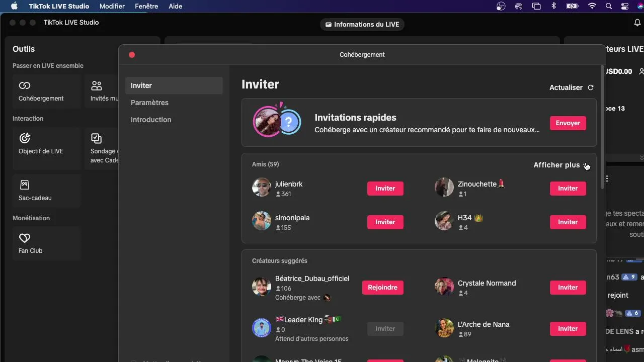Open the Modifier menu

(112, 6)
